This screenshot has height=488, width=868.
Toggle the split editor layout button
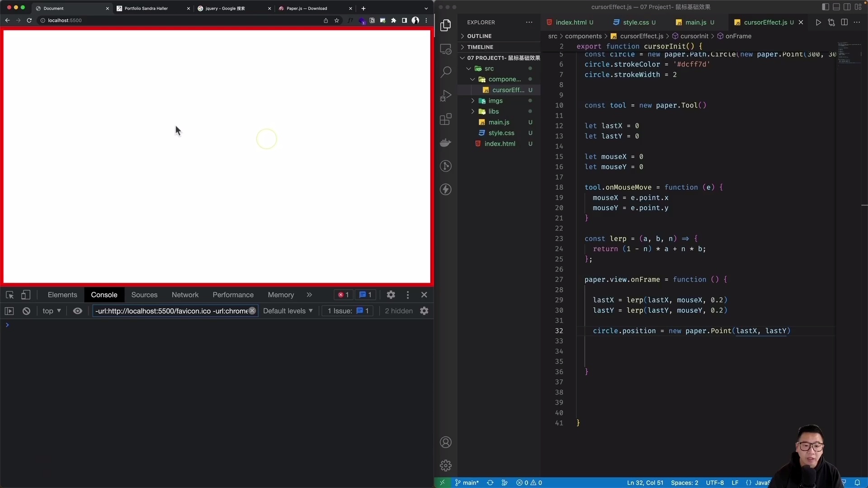pos(844,22)
